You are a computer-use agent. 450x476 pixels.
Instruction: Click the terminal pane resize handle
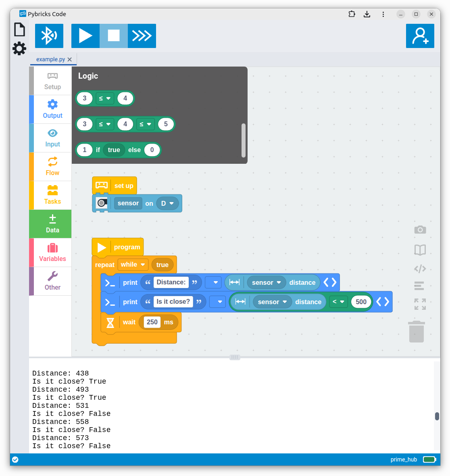click(x=235, y=357)
